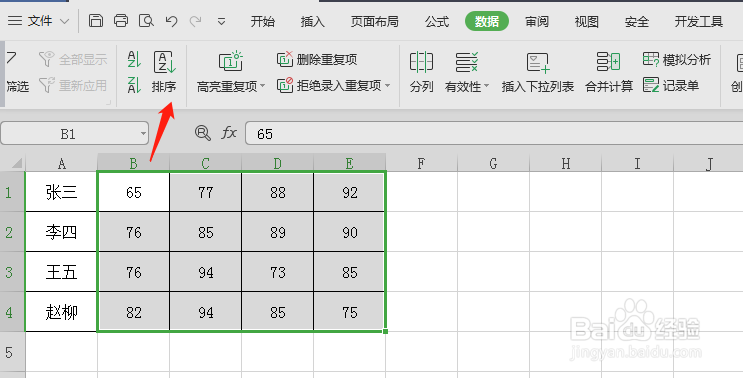
Task: Click the 重新应用 filter button
Action: coord(73,86)
